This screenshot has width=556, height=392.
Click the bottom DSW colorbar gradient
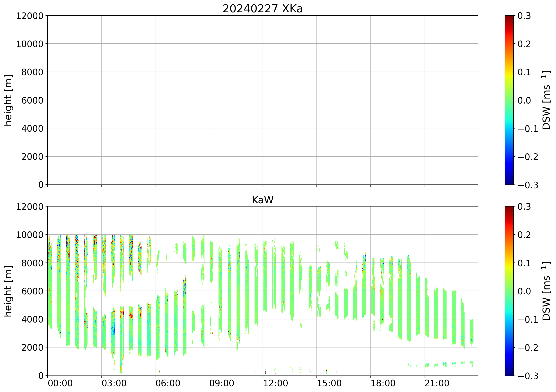point(509,291)
